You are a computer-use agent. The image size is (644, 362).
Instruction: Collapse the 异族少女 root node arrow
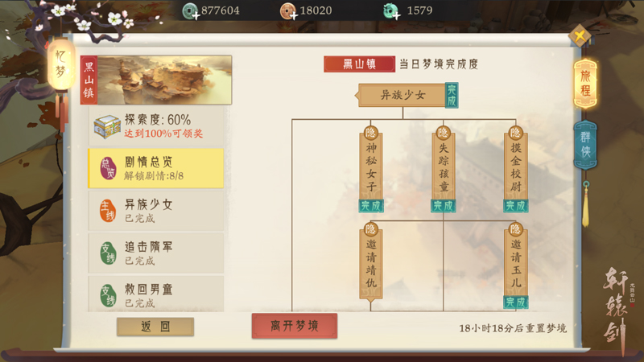tap(357, 95)
